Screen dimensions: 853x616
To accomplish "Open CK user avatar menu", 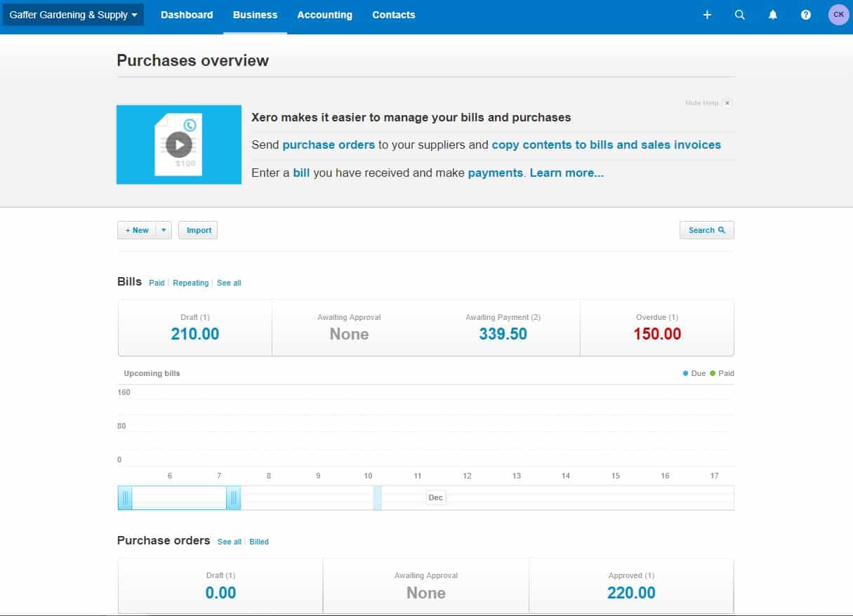I will [838, 15].
